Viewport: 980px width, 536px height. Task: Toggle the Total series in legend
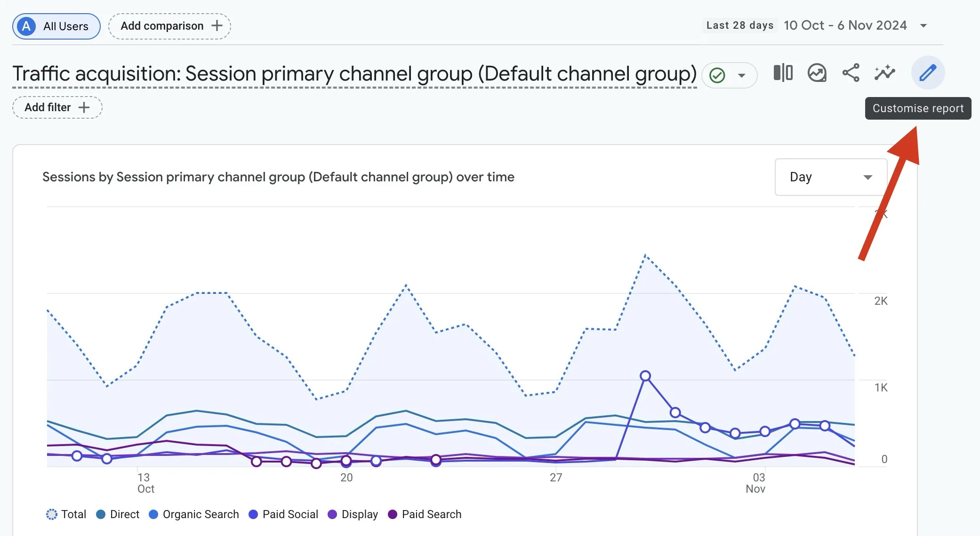(66, 514)
